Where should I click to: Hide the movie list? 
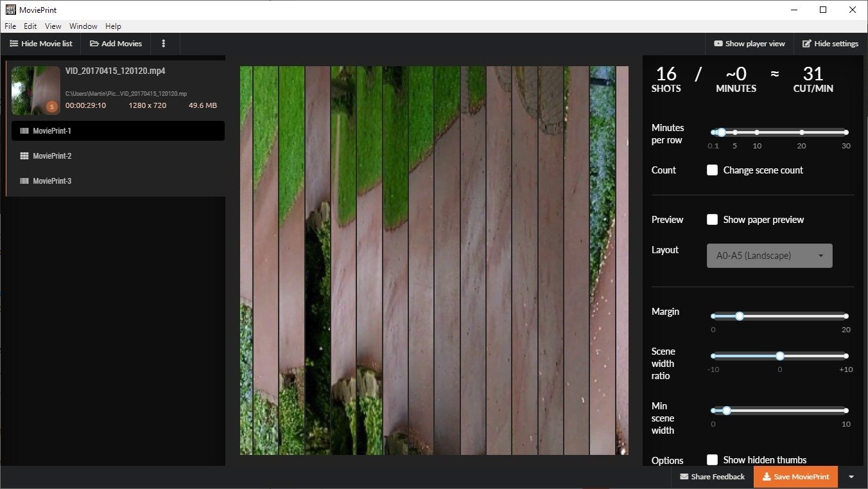pos(41,44)
